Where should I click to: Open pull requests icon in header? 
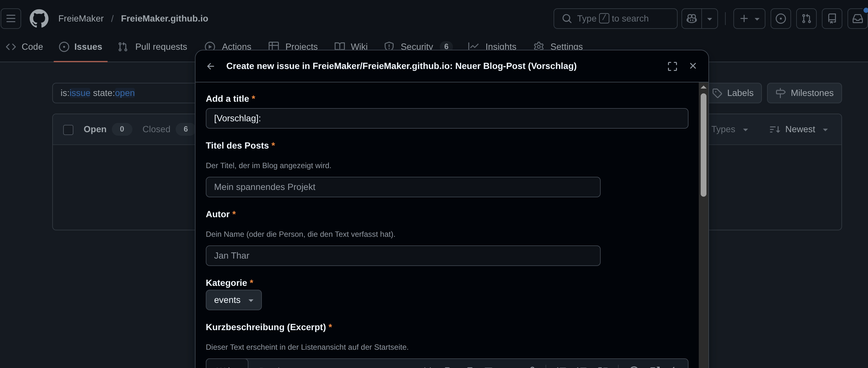click(x=806, y=19)
